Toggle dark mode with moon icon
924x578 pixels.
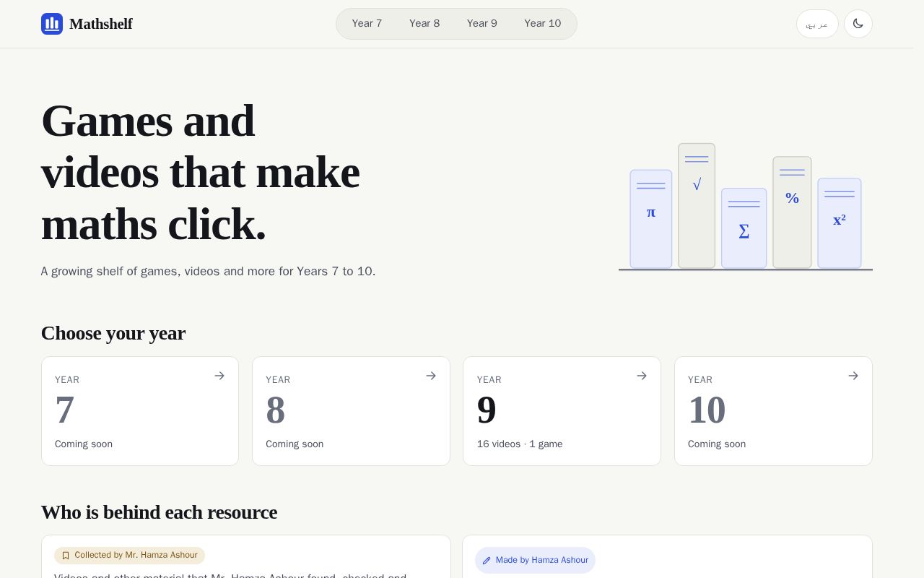[x=858, y=24]
